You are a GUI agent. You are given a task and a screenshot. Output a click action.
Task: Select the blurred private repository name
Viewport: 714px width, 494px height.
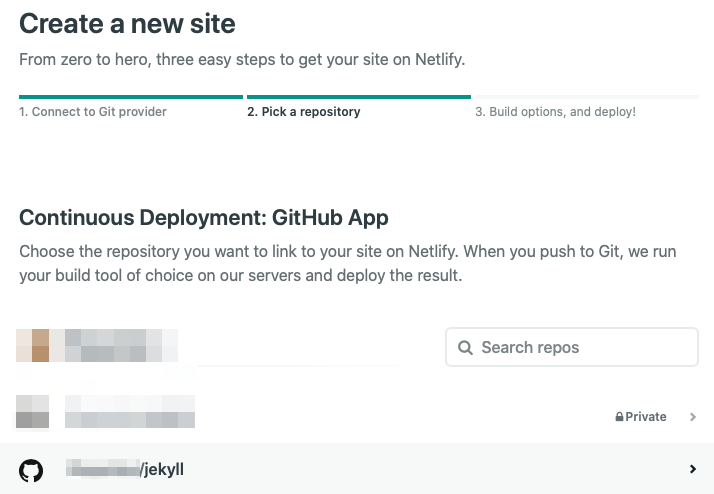130,412
